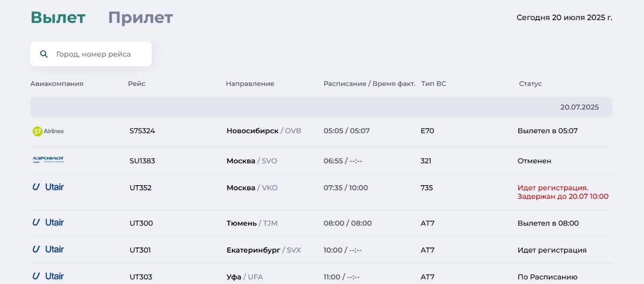
Task: Select the Тюмень / TJM destination
Action: (252, 223)
